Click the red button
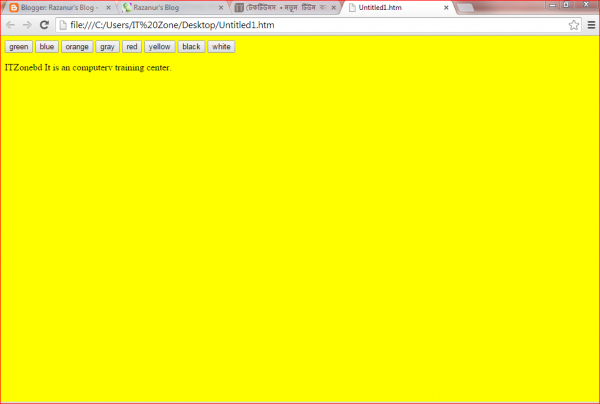600x404 pixels. click(132, 47)
